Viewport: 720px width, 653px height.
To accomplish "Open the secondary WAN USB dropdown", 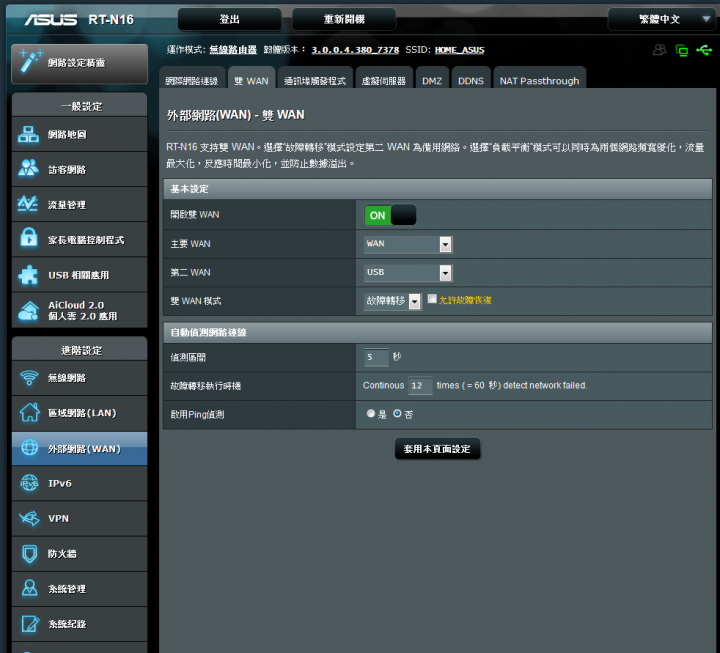I will click(x=408, y=272).
